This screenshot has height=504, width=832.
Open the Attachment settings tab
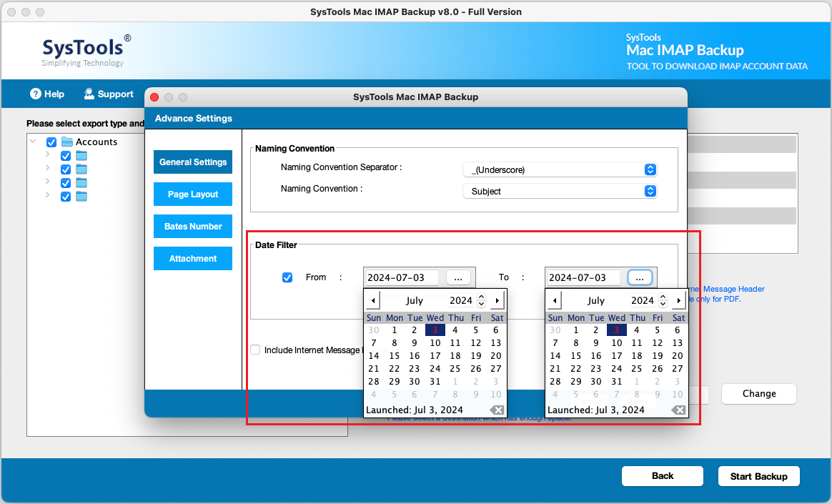tap(192, 258)
